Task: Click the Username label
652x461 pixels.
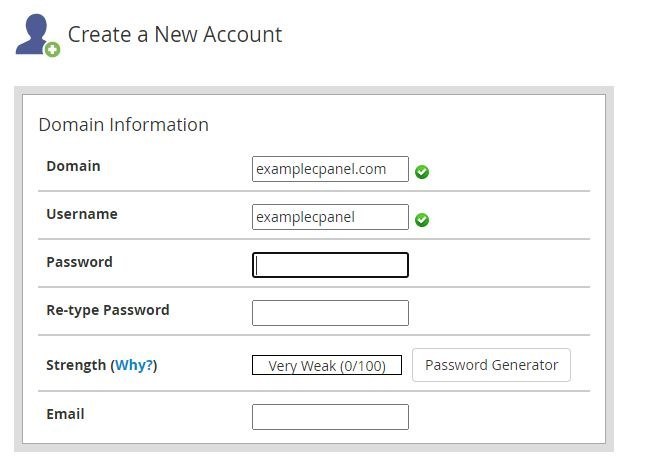Action: 81,214
